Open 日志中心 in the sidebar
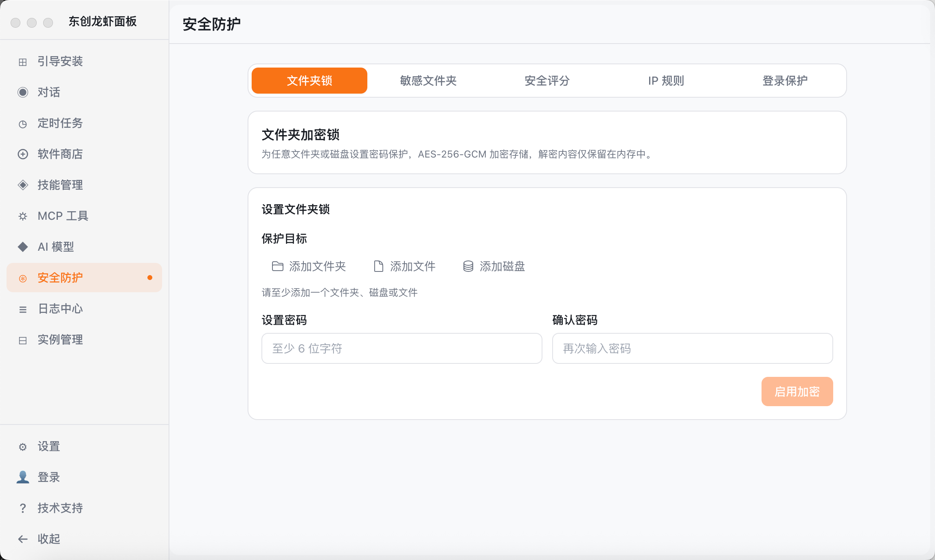 pos(84,308)
